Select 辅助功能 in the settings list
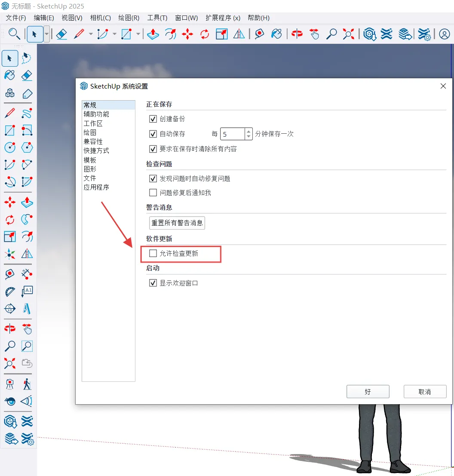454x476 pixels. (108, 114)
